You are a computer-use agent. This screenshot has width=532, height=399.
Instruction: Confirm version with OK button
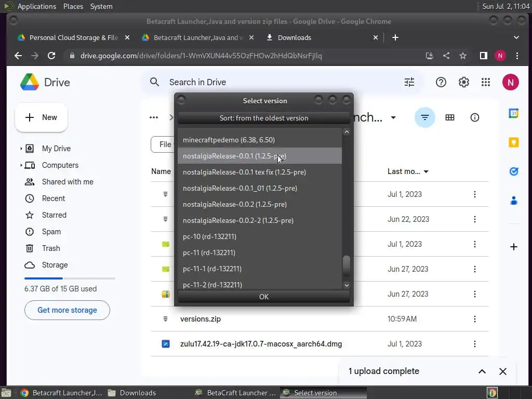point(263,297)
